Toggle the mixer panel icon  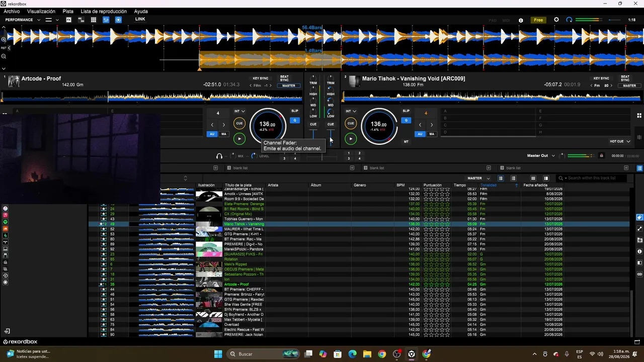click(x=106, y=20)
